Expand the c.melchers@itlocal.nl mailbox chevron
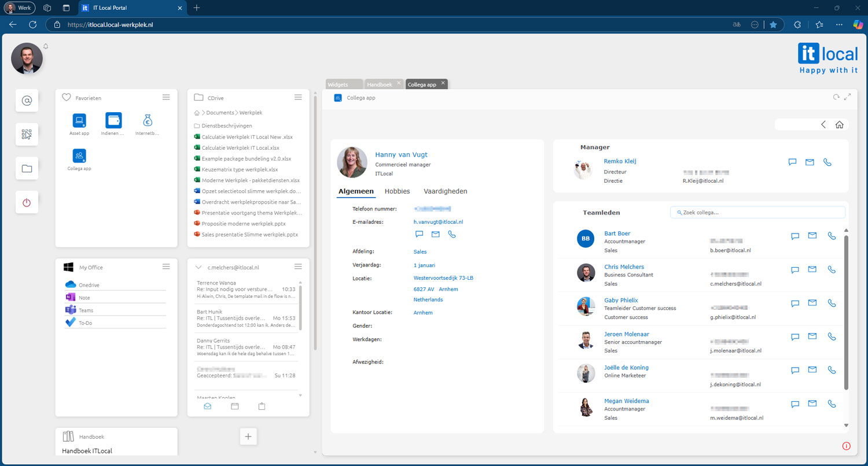The width and height of the screenshot is (868, 466). point(198,267)
